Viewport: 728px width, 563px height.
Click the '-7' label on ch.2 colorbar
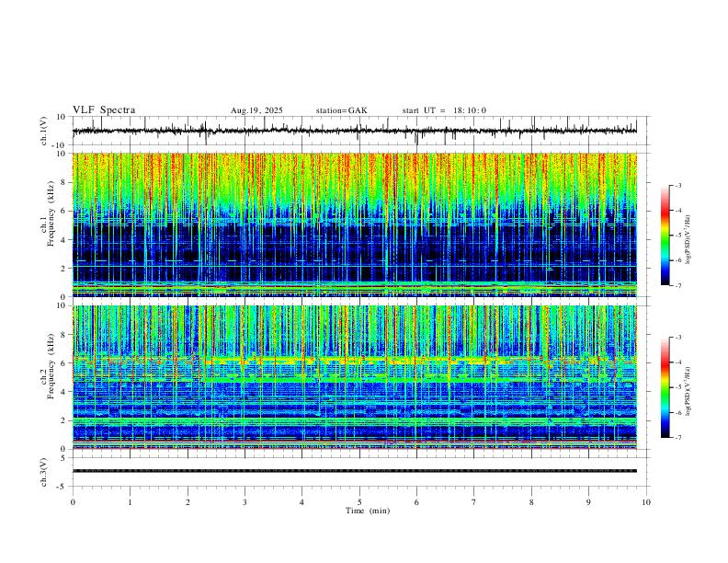click(677, 438)
